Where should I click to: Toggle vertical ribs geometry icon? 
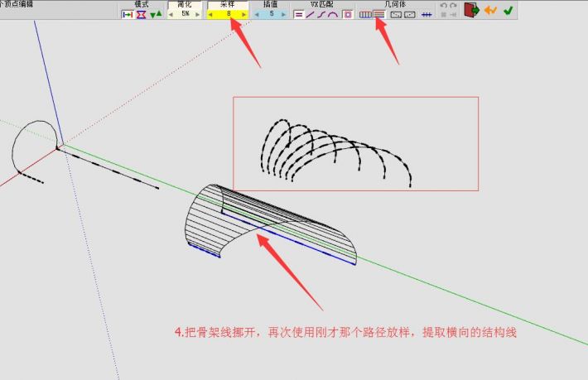365,15
